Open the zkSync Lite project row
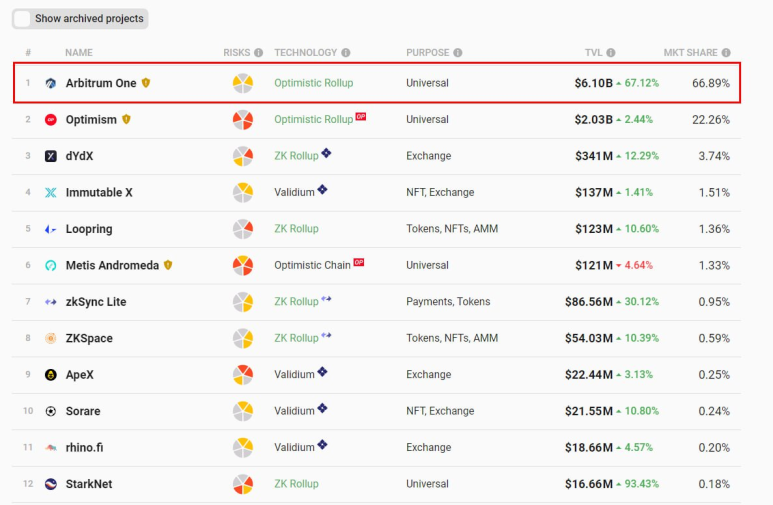 [376, 302]
